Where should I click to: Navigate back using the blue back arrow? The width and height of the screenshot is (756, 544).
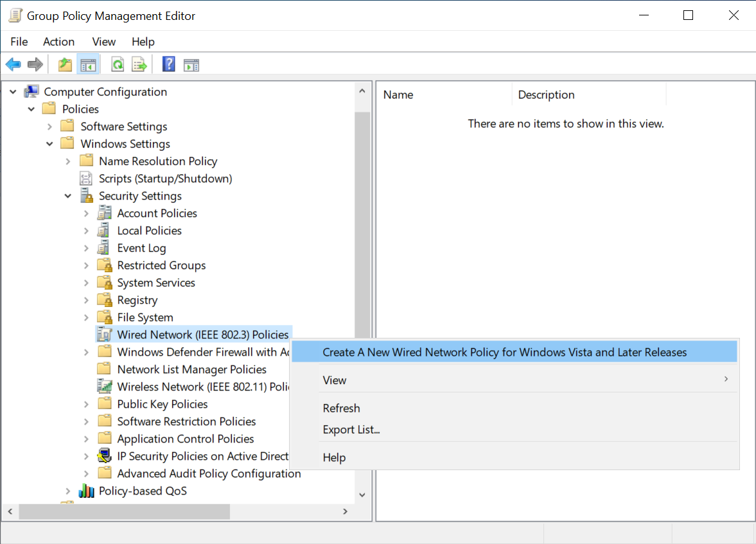click(x=13, y=64)
